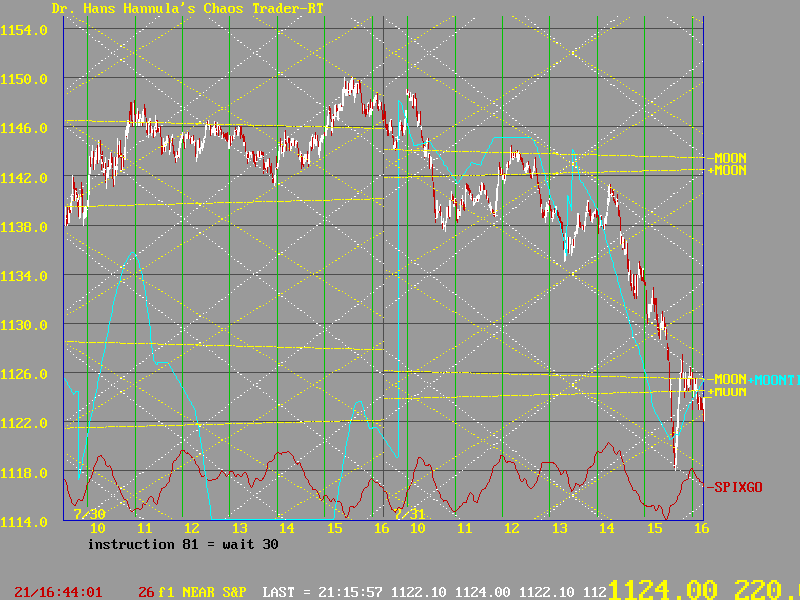Click the 7/31 date label

410,514
